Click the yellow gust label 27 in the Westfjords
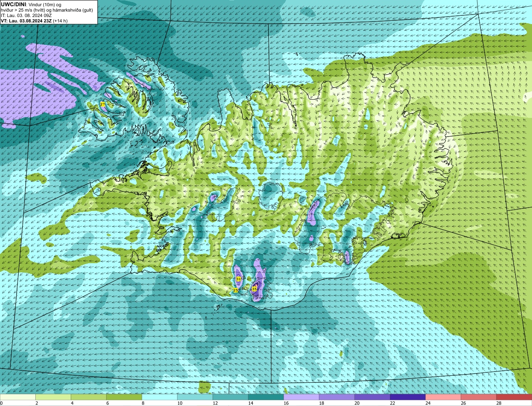The height and width of the screenshot is (406, 532). click(x=103, y=104)
